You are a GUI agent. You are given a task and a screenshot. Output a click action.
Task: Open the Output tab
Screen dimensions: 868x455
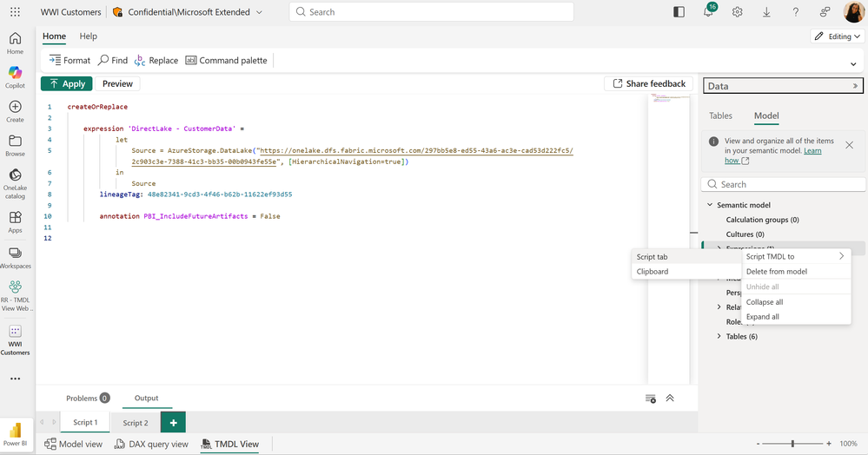pos(146,398)
